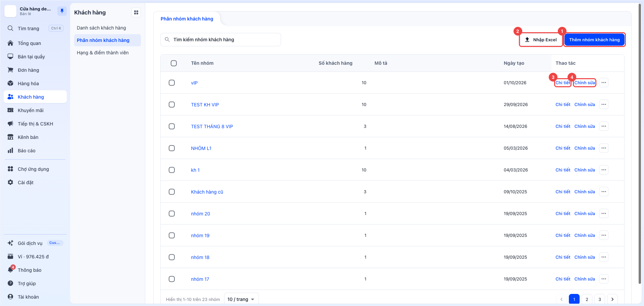Open the Ví wallet balance entry

coord(35,256)
